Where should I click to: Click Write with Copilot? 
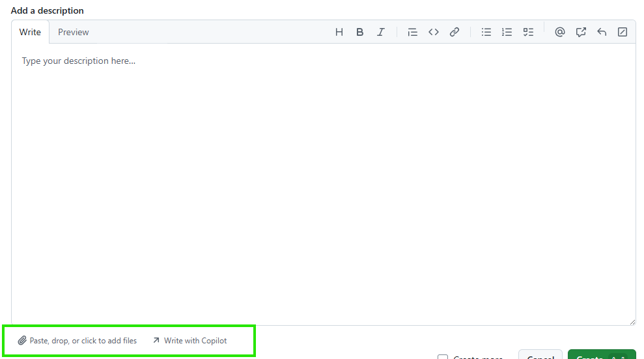(x=189, y=341)
